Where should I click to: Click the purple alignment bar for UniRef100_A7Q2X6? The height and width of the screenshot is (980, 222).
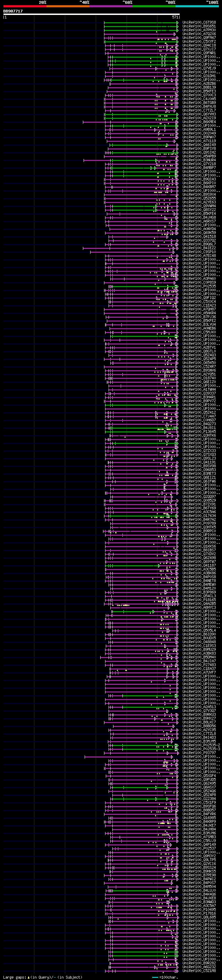pos(141,34)
